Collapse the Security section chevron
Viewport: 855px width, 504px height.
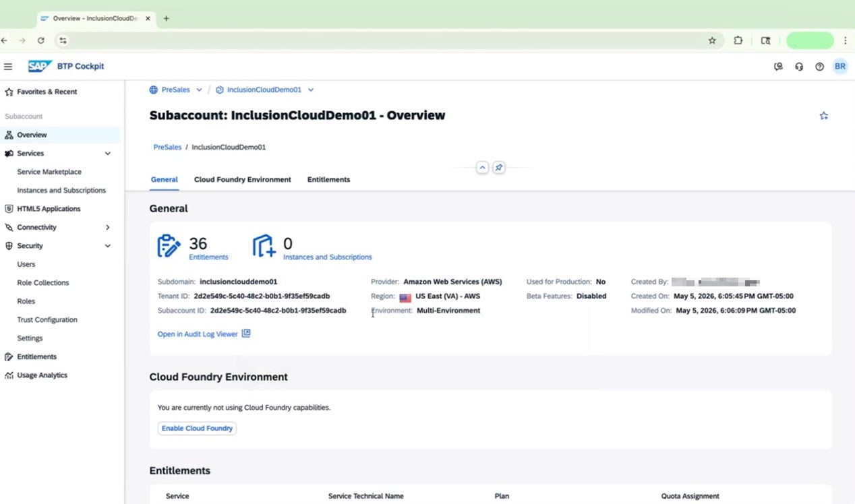click(108, 246)
